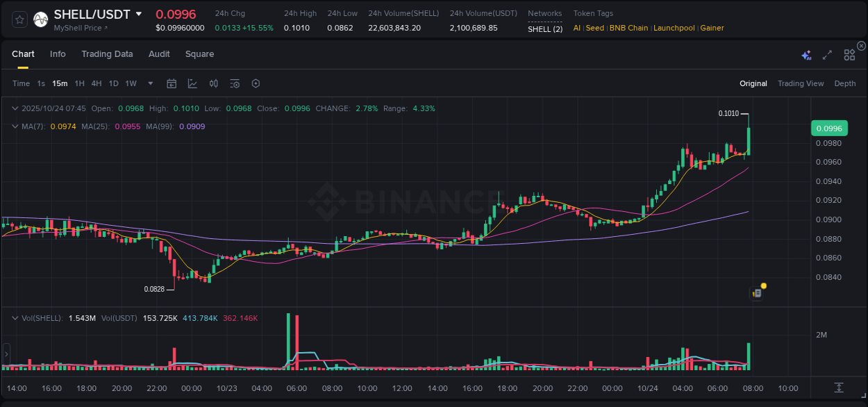Viewport: 868px width, 407px height.
Task: Open the widgets layout grid
Action: (x=849, y=53)
